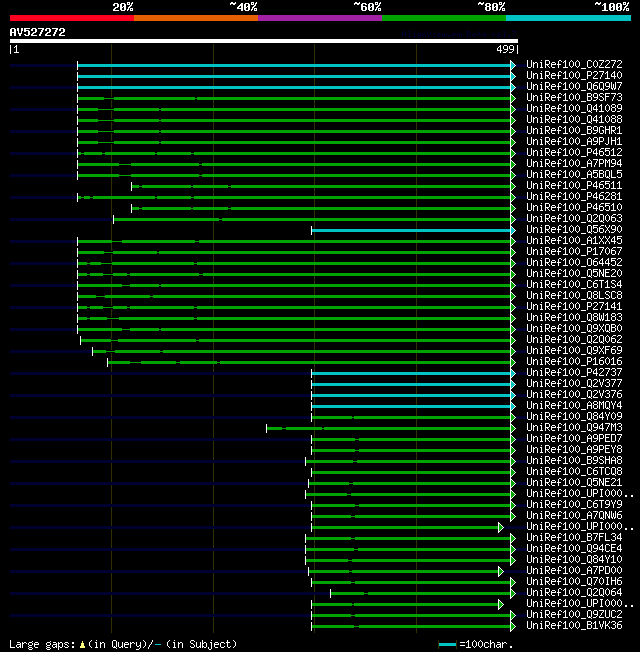Choose hit UniRef100_Q2Q062
Viewport: 640px width, 652px height.
574,340
